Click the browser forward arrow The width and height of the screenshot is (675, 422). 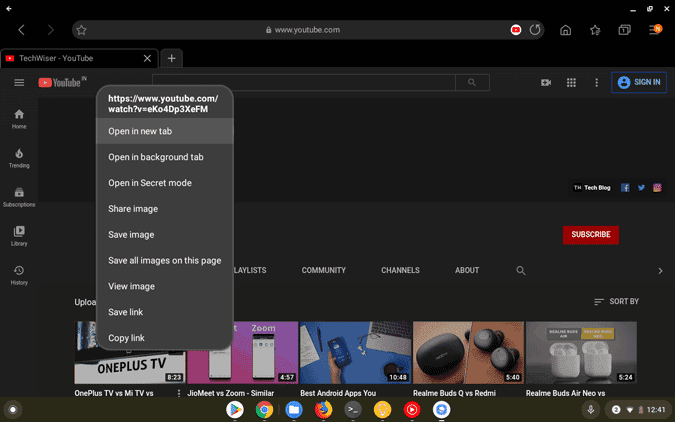[50, 30]
